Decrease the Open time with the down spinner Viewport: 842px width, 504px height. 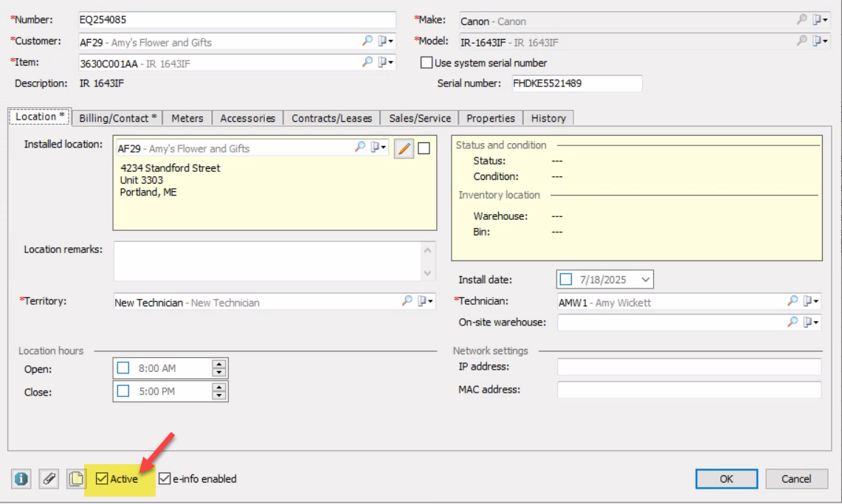[x=218, y=373]
